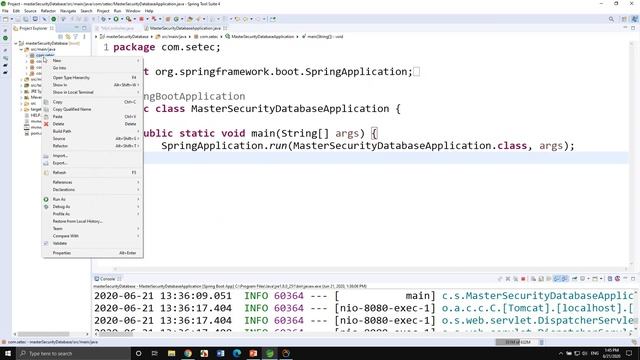Open Windows Start menu
640x360 pixels.
[8, 353]
